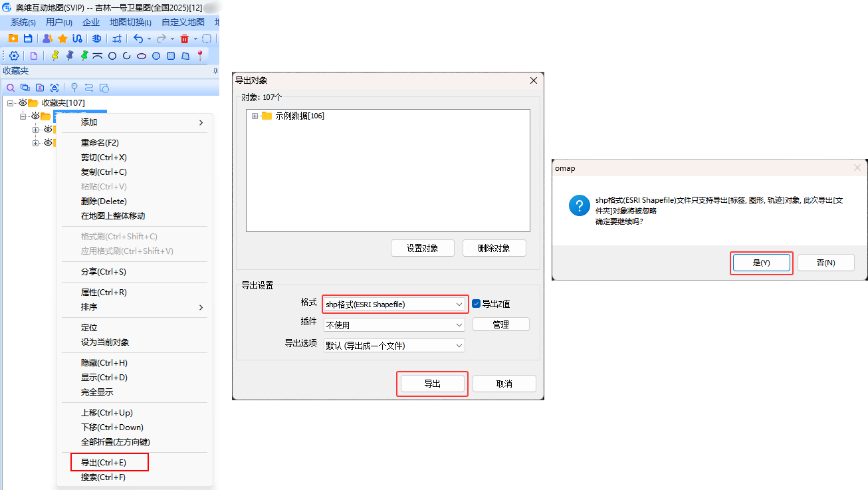Click 是(Y) to confirm export
This screenshot has width=868, height=490.
click(762, 263)
